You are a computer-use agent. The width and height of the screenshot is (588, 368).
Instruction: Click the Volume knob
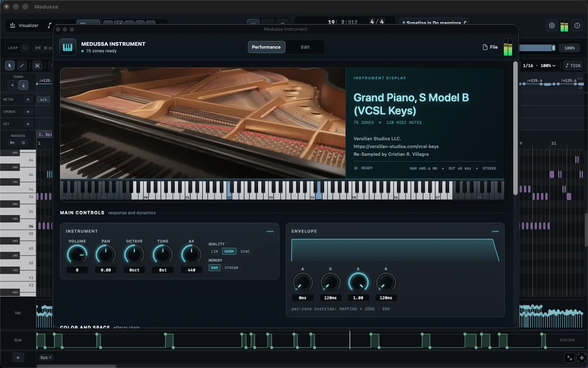[77, 255]
